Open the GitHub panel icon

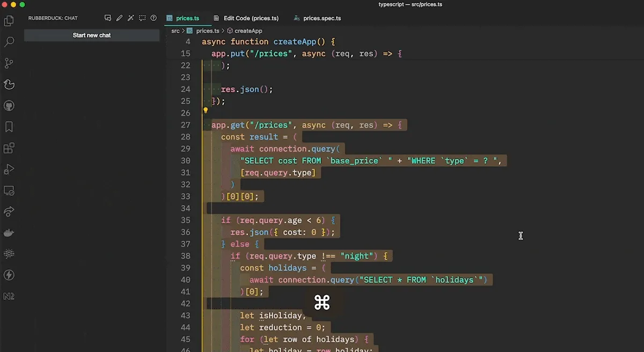click(9, 106)
